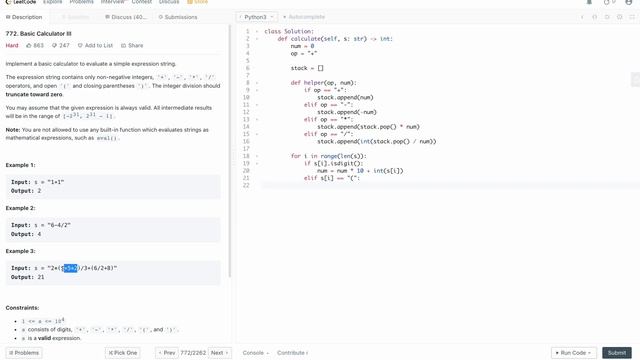Click the Hard difficulty label

12,45
